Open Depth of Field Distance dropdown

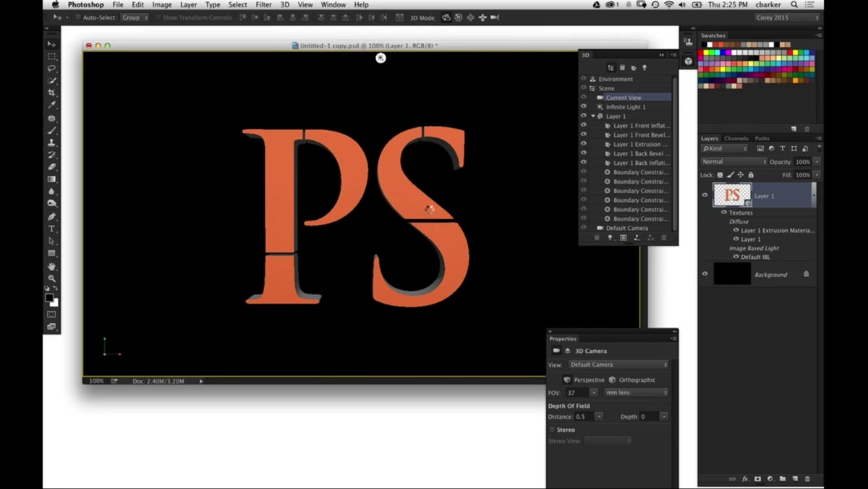click(599, 417)
